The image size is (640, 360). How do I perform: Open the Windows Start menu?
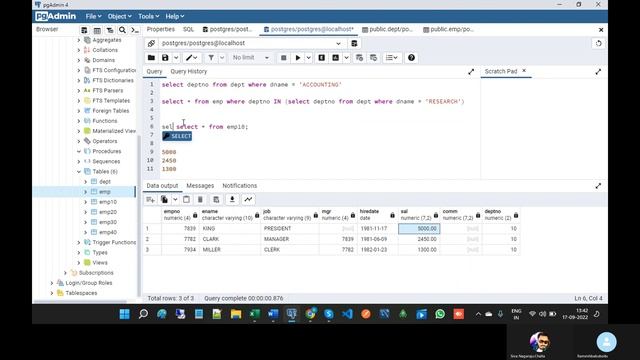click(x=124, y=314)
